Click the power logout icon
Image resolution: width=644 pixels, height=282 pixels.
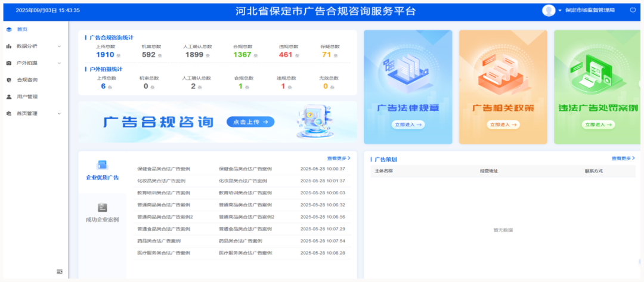point(633,10)
